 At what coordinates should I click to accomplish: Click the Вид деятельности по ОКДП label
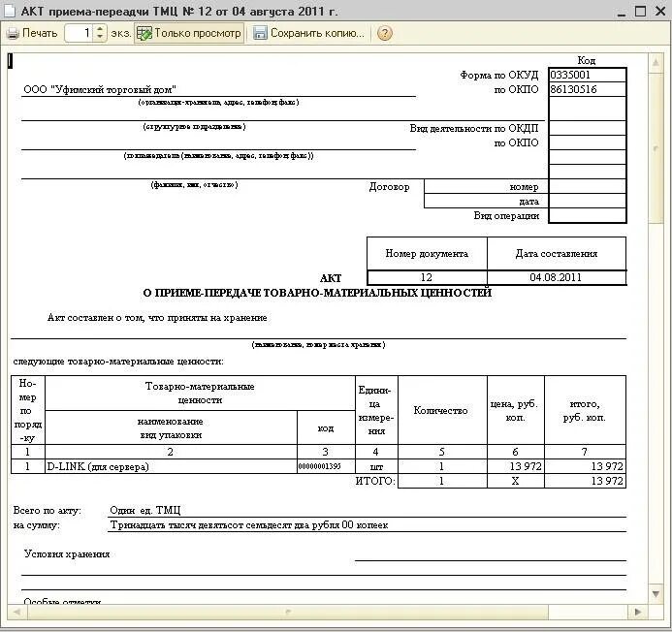[474, 129]
